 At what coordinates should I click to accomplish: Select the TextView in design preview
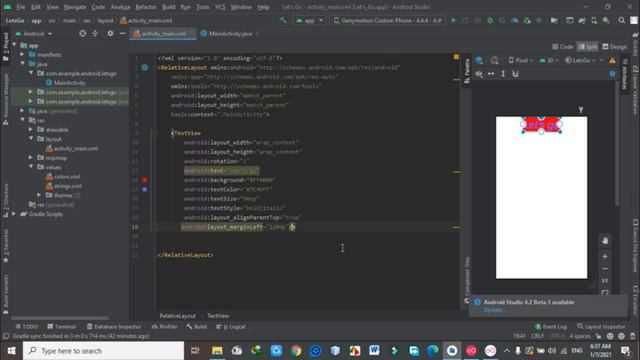[x=541, y=125]
